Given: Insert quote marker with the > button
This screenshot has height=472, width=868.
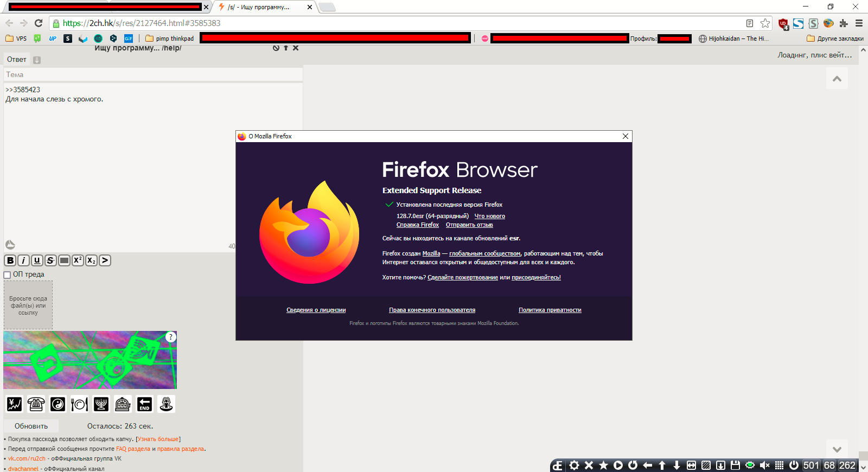Looking at the screenshot, I should pos(105,260).
